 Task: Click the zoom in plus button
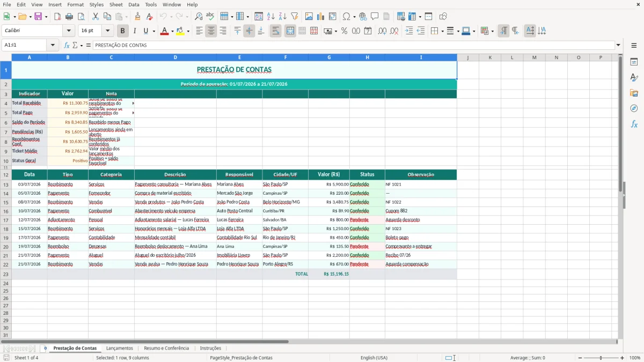(623, 358)
